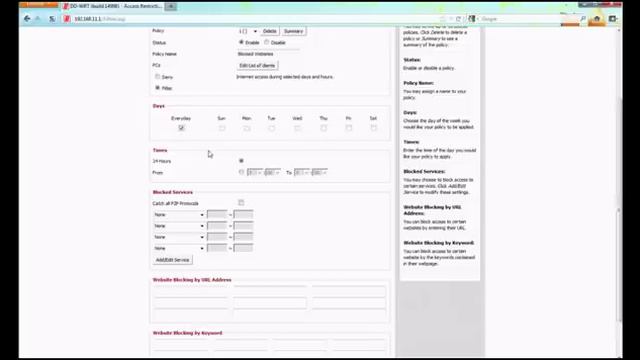Click the browser forward arrow

[x=38, y=19]
